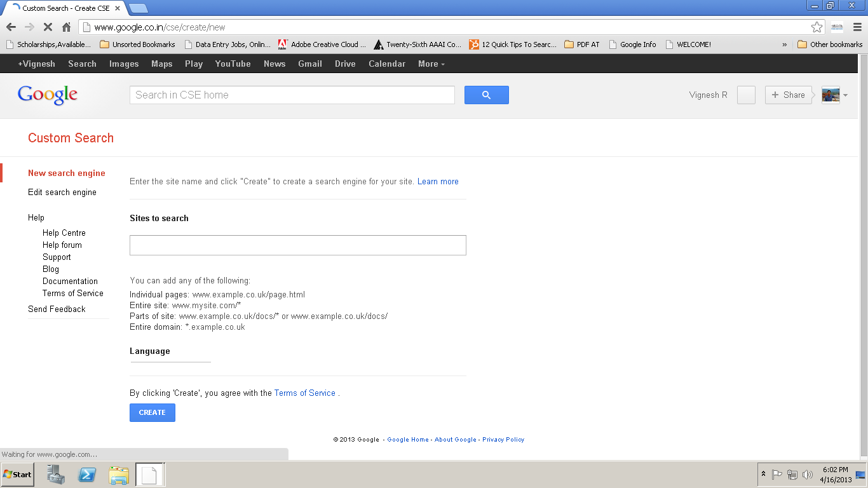Open the More menu dropdown
Viewport: 868px width, 488px height.
point(430,64)
